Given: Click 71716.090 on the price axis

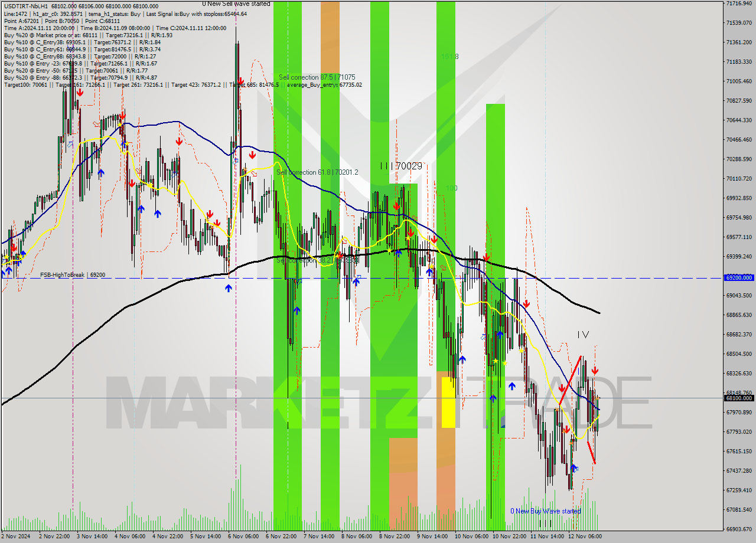Looking at the screenshot, I should tap(739, 4).
